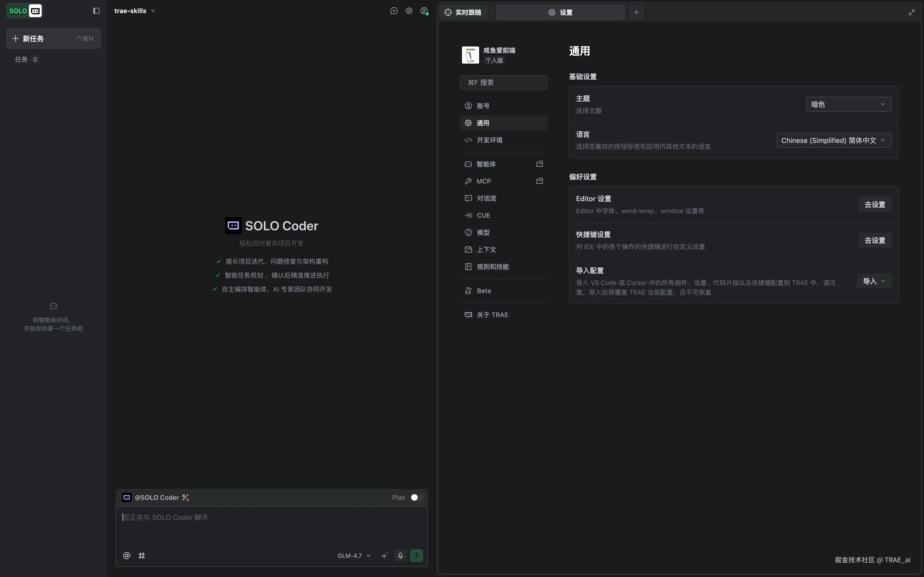The image size is (924, 577).
Task: Click the 新任务 button
Action: pyautogui.click(x=53, y=38)
